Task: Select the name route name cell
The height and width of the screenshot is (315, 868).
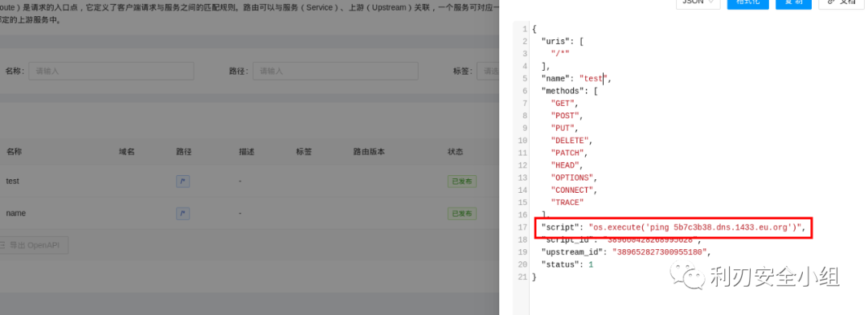Action: [16, 213]
